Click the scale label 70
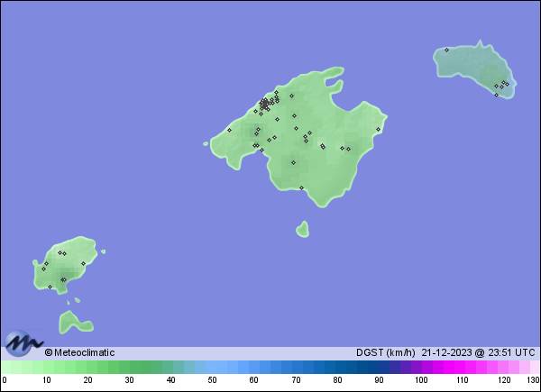The width and height of the screenshot is (541, 392). pos(296,380)
